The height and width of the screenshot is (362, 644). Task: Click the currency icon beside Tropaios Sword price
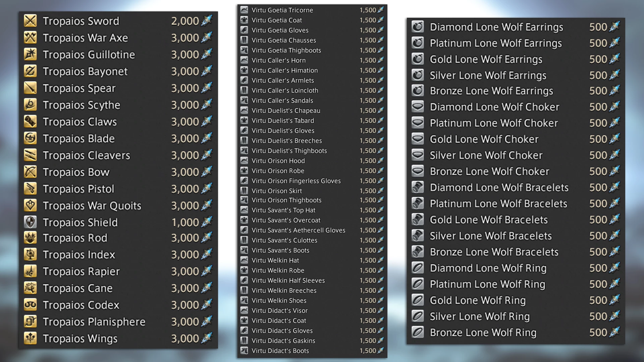click(207, 21)
